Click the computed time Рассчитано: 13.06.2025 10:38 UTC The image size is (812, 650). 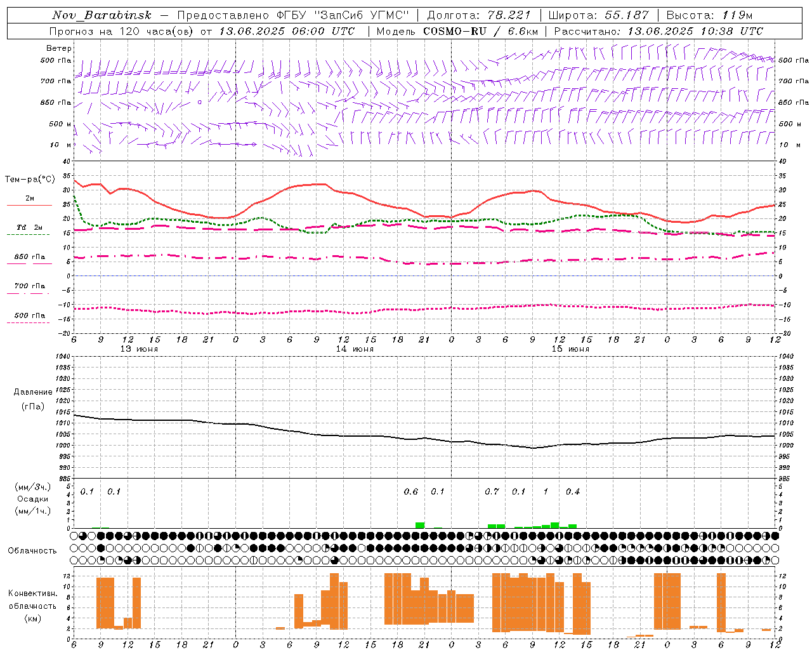click(658, 31)
